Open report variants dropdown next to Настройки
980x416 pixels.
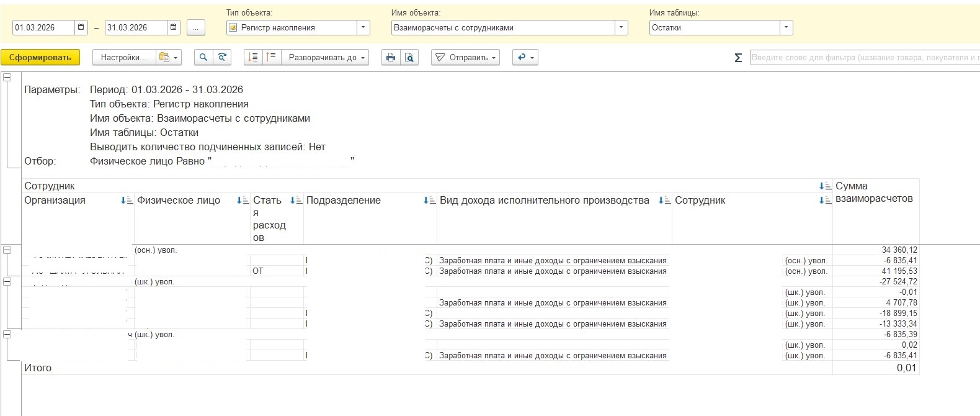pos(168,57)
